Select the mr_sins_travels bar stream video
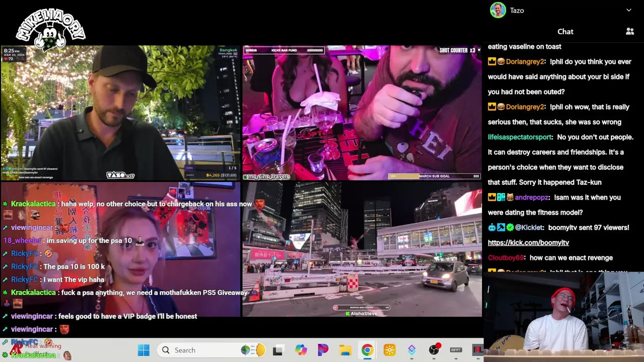 362,113
